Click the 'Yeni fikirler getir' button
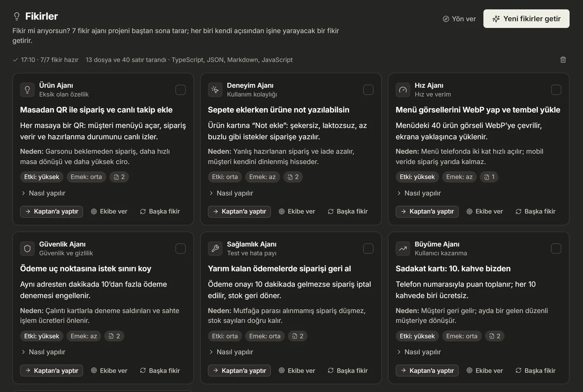The image size is (583, 392). tap(526, 19)
